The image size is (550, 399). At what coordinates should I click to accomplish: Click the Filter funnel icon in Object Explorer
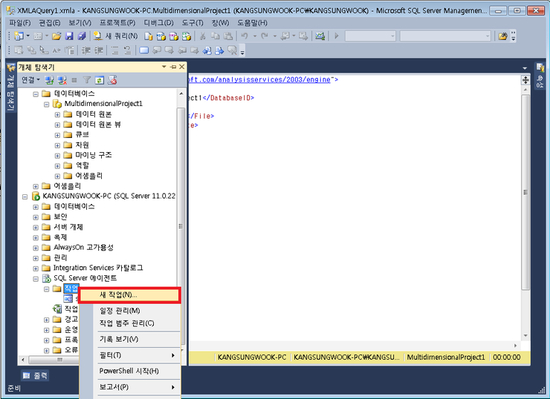click(87, 80)
